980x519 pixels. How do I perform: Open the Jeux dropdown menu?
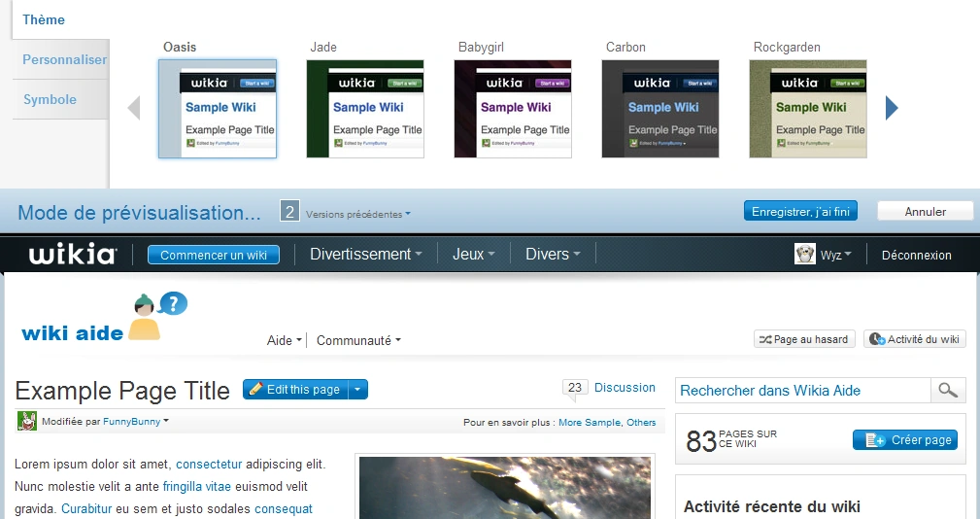pos(473,255)
